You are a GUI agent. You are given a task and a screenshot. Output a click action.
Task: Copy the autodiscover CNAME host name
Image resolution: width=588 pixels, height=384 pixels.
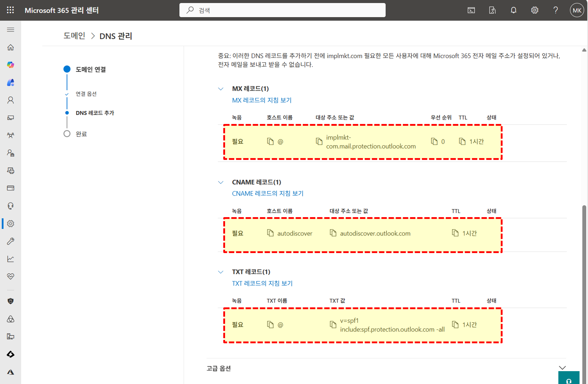click(x=270, y=233)
